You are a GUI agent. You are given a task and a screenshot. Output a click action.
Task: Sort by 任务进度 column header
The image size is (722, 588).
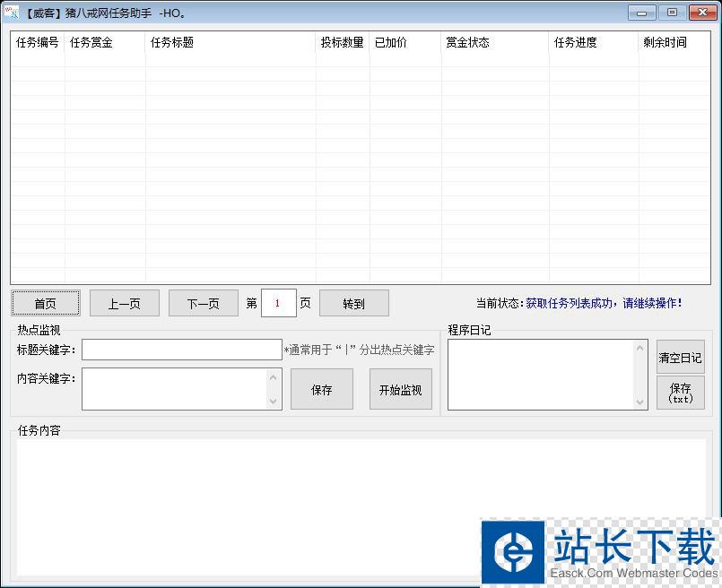coord(594,43)
